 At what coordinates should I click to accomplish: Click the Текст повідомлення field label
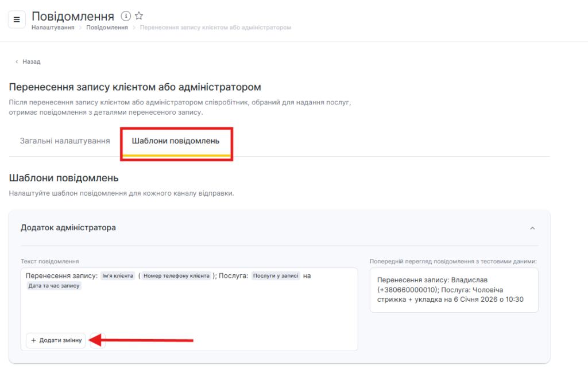50,262
